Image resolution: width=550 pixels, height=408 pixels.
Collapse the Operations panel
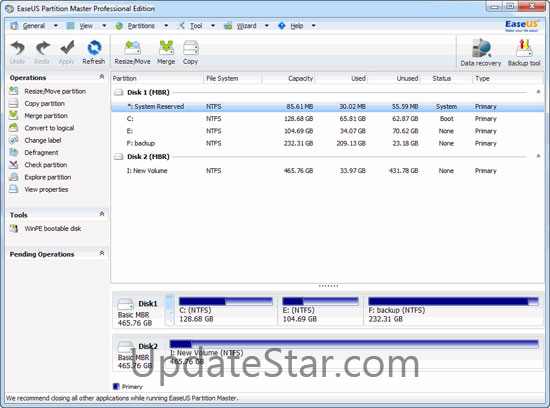pyautogui.click(x=102, y=76)
